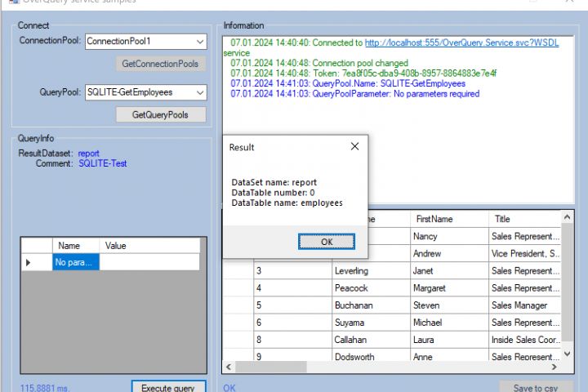The width and height of the screenshot is (588, 392).
Task: Select the Peacock last name cell
Action: (352, 287)
